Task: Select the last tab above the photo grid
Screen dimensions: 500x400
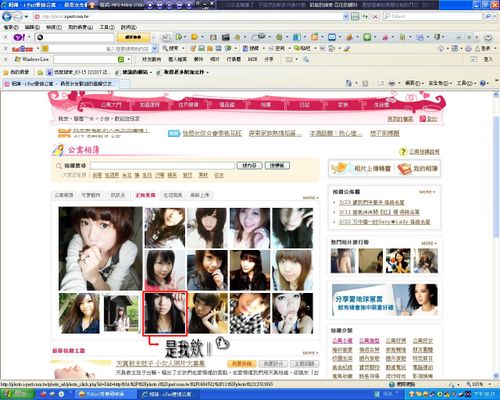Action: click(200, 195)
